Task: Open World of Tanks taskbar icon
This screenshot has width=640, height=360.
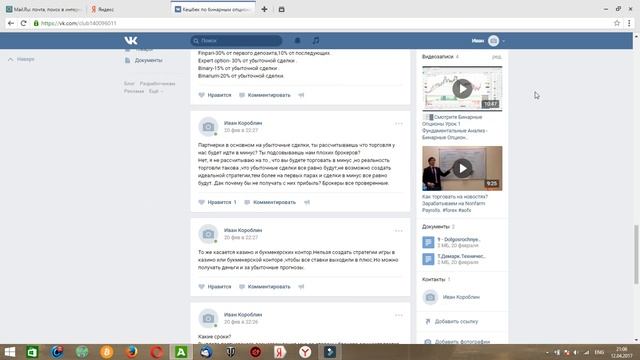Action: 231,352
